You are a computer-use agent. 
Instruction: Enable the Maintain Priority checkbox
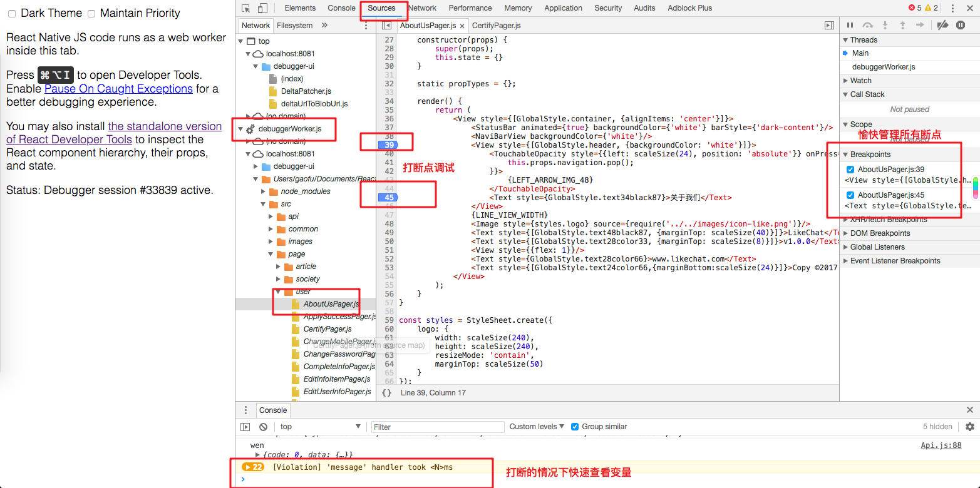[91, 13]
